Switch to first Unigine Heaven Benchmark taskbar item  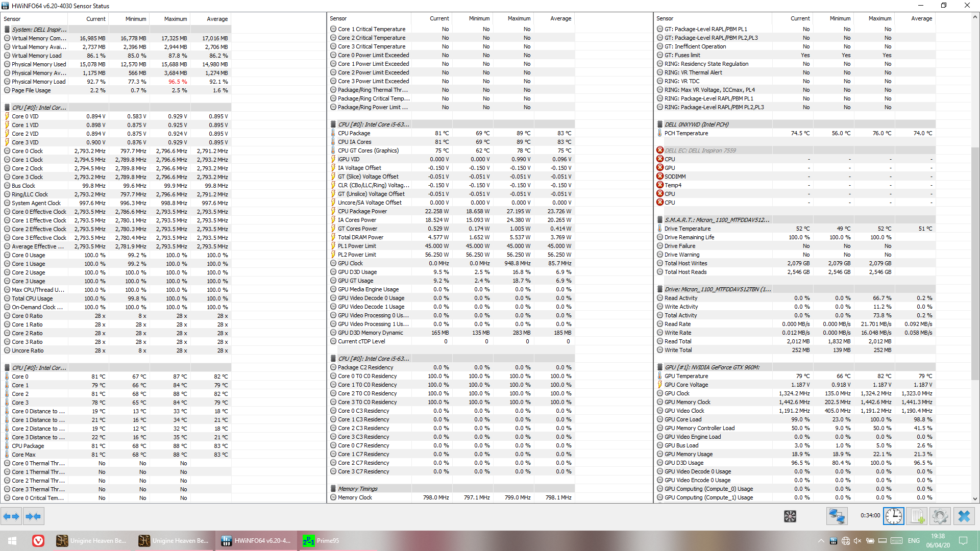coord(92,541)
